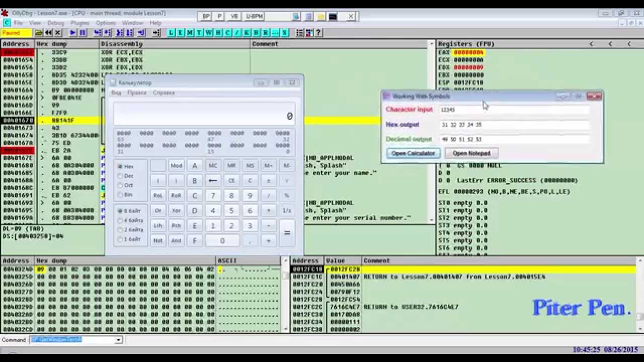Click the Open Calculator button
This screenshot has width=644, height=362.
point(413,153)
